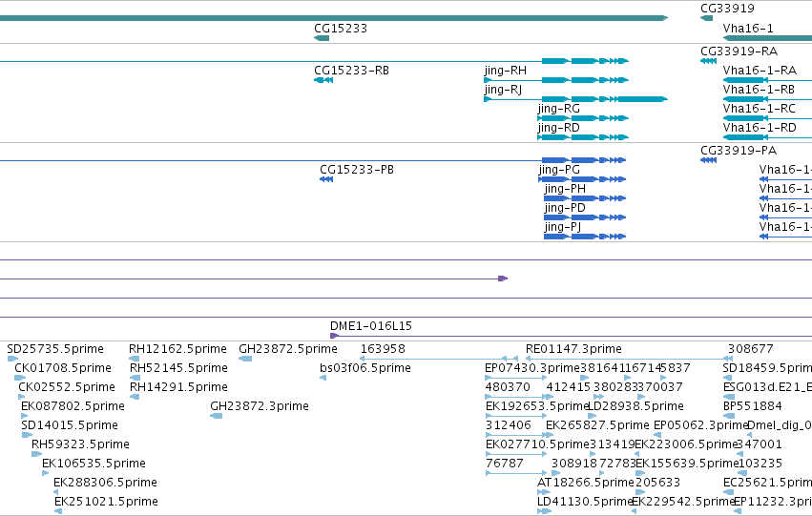Select the 308677 feature label

click(750, 349)
